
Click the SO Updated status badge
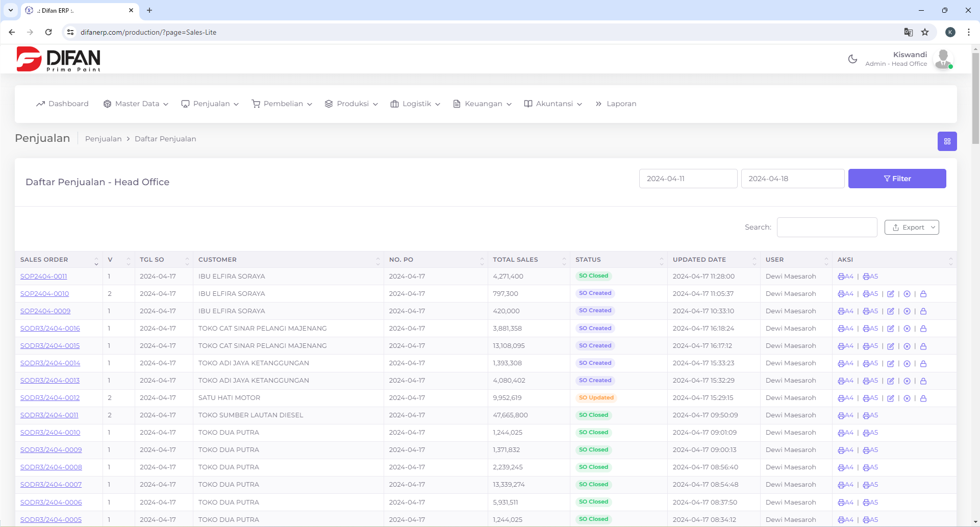596,398
